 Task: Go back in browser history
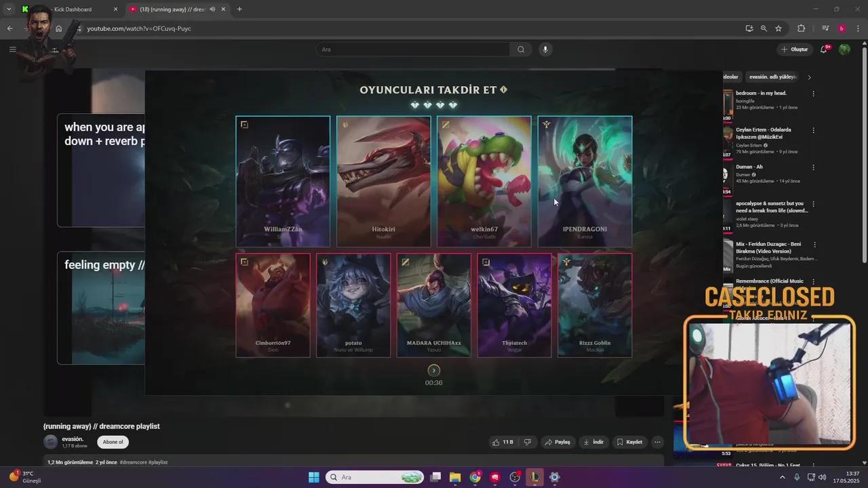tap(9, 28)
